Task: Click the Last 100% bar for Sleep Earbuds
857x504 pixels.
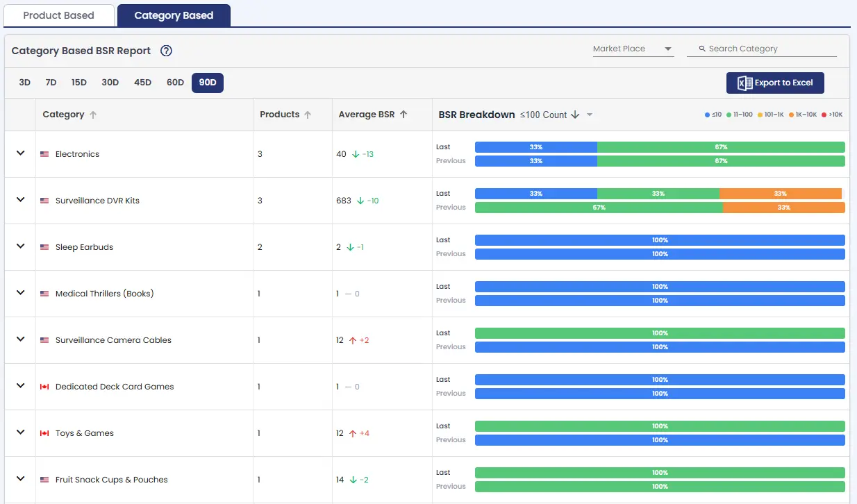Action: 660,240
